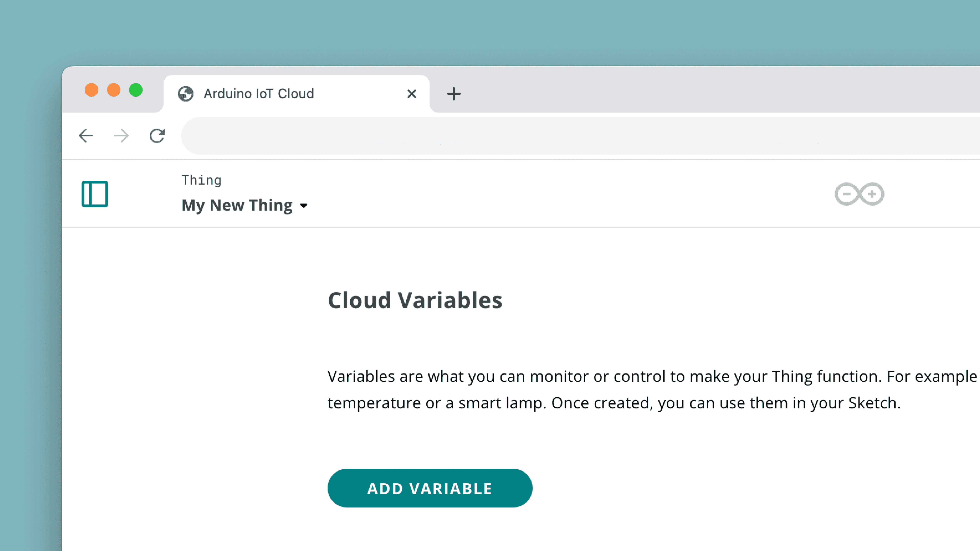Click the Thing label above title
This screenshot has width=980, height=551.
(201, 180)
